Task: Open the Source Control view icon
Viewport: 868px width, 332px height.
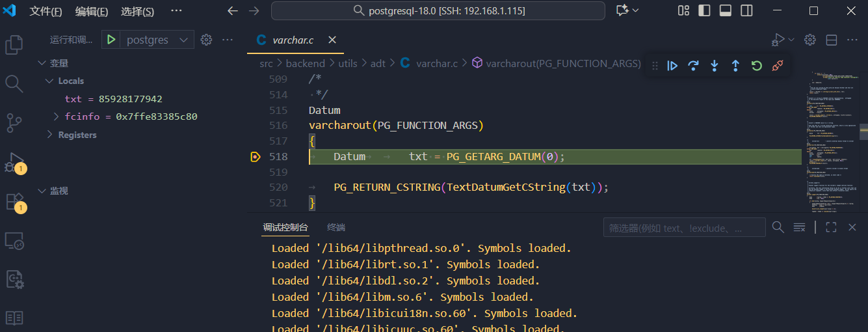Action: tap(14, 122)
